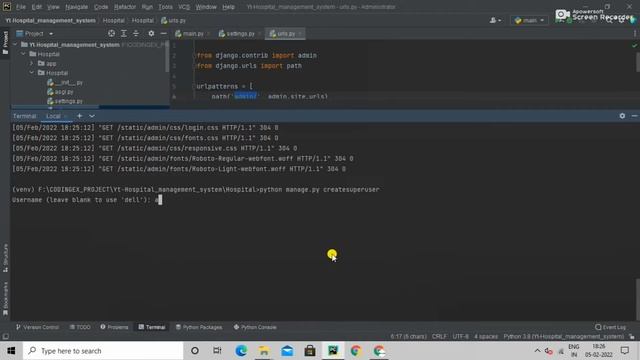Open Project panel settings gear
Screen dimensions: 640x360
[x=151, y=33]
